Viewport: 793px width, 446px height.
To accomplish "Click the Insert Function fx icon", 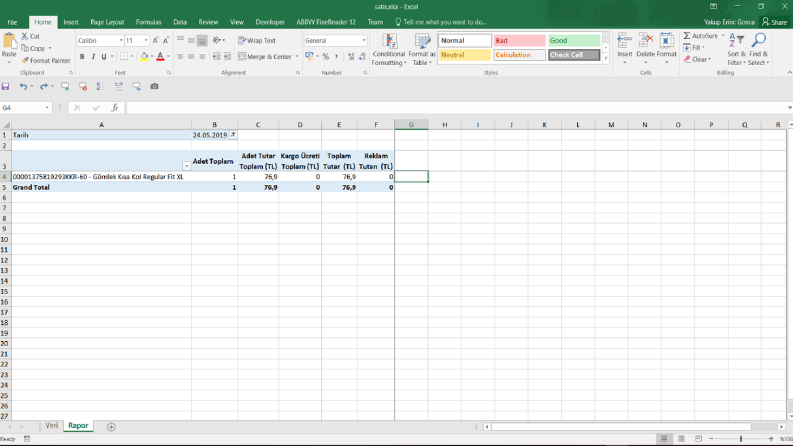I will tap(115, 108).
